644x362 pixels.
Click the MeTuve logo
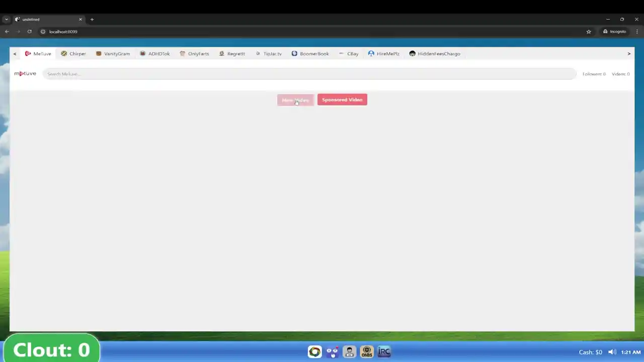pyautogui.click(x=25, y=73)
